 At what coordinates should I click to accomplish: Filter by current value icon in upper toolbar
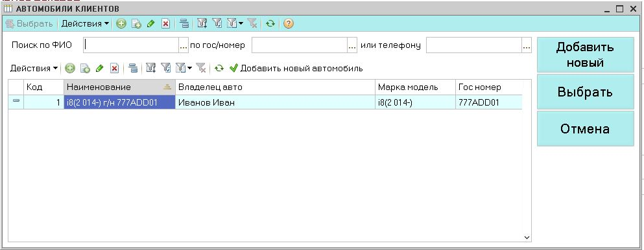coord(217,24)
